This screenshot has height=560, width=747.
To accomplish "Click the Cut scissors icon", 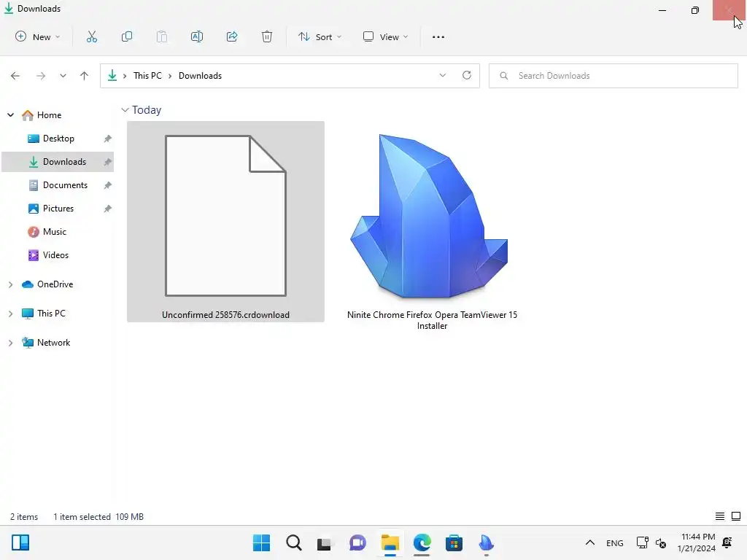I will point(91,36).
